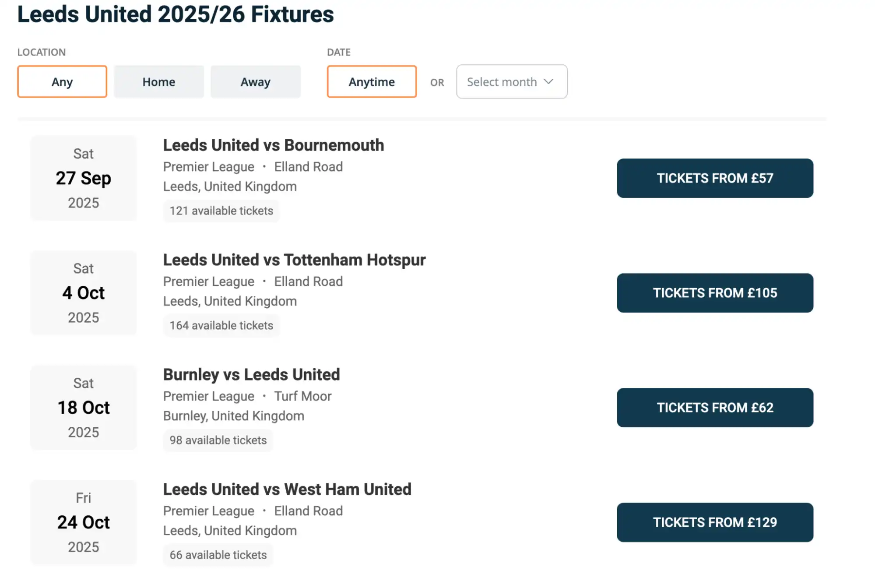Viewport: 875px width, 588px height.
Task: Select the Away location filter
Action: click(x=255, y=81)
